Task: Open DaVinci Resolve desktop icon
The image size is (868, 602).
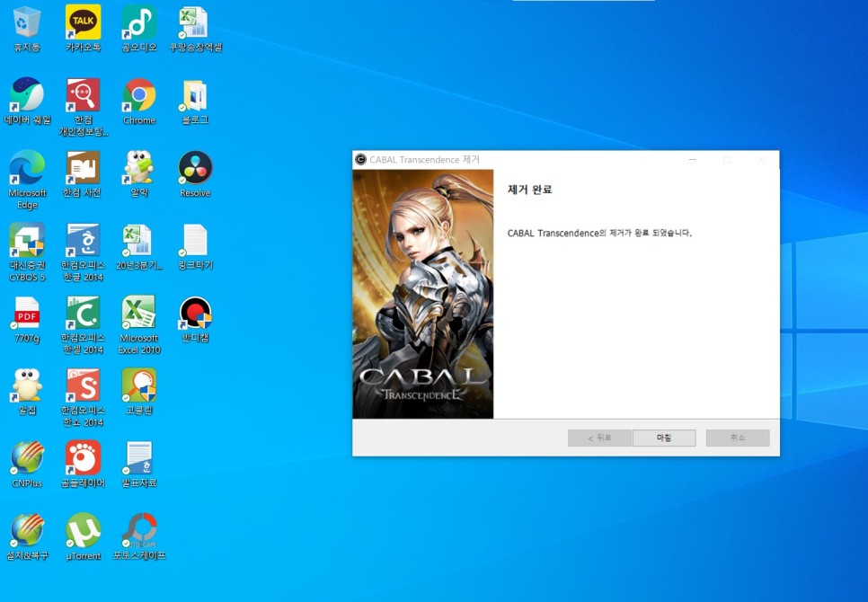Action: [195, 173]
